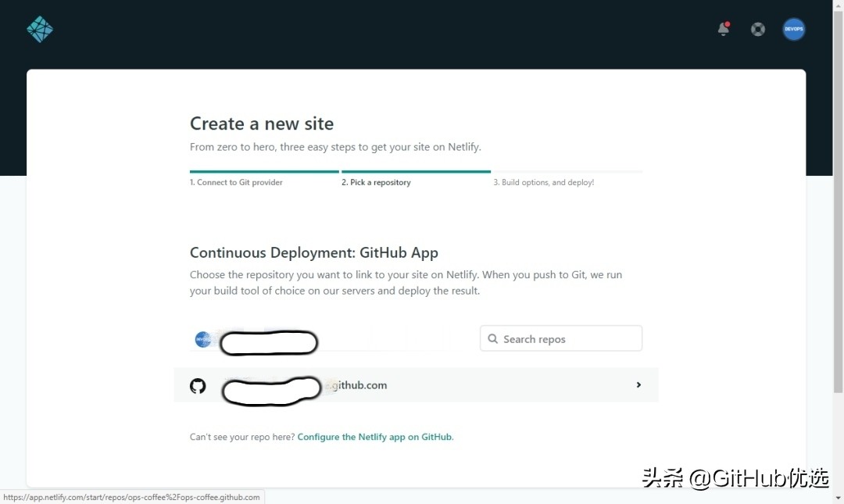844x504 pixels.
Task: Select the github.com repository entry
Action: click(x=415, y=384)
